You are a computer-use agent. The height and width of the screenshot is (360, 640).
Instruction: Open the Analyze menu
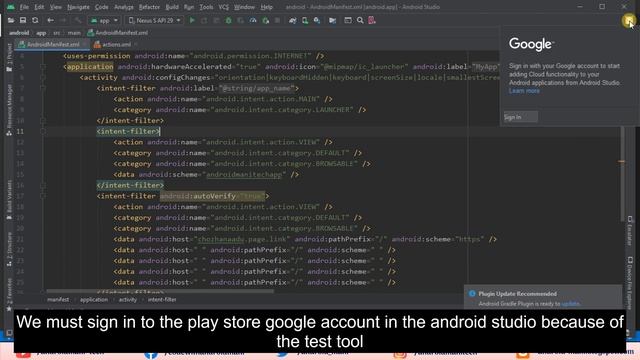click(x=124, y=7)
